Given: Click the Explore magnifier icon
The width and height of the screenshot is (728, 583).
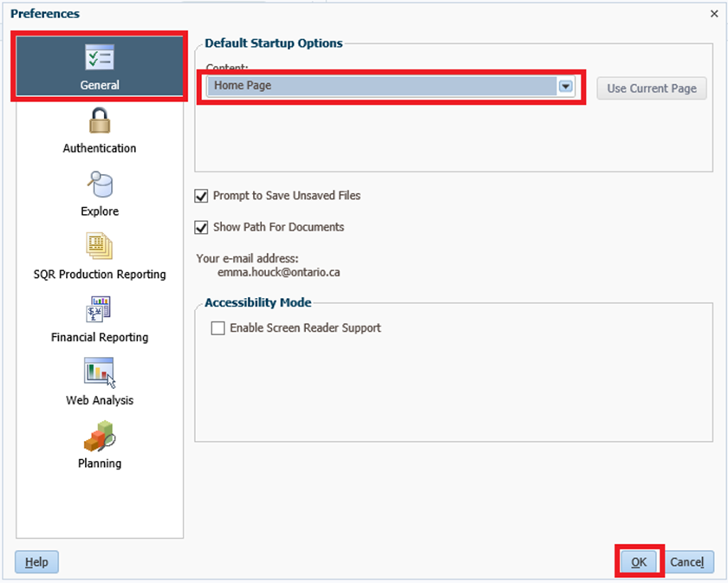Looking at the screenshot, I should pyautogui.click(x=100, y=184).
